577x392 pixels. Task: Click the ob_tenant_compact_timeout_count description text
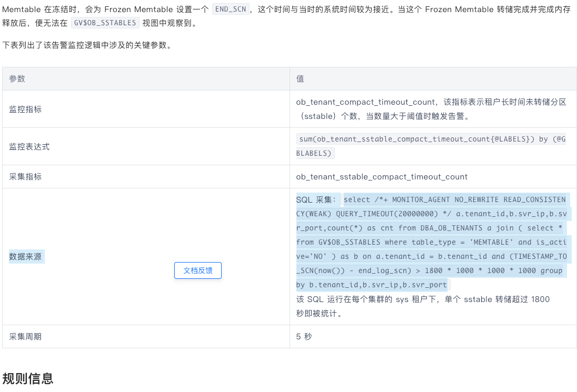point(431,109)
